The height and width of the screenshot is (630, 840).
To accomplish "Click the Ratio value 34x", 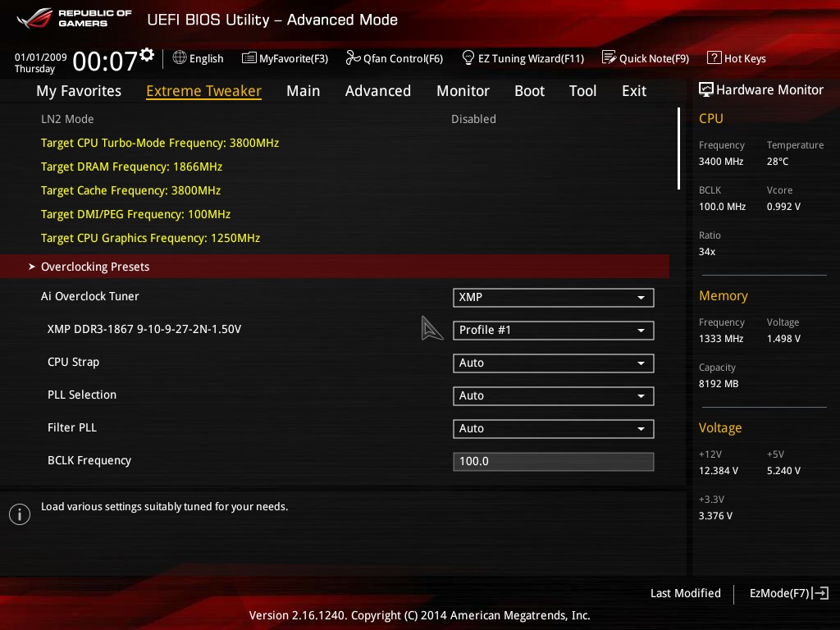I will [706, 252].
